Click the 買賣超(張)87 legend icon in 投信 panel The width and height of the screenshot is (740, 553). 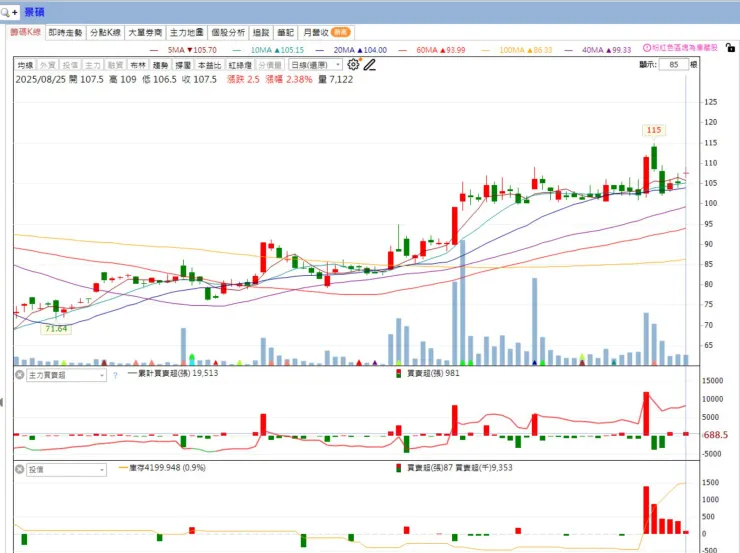click(399, 468)
